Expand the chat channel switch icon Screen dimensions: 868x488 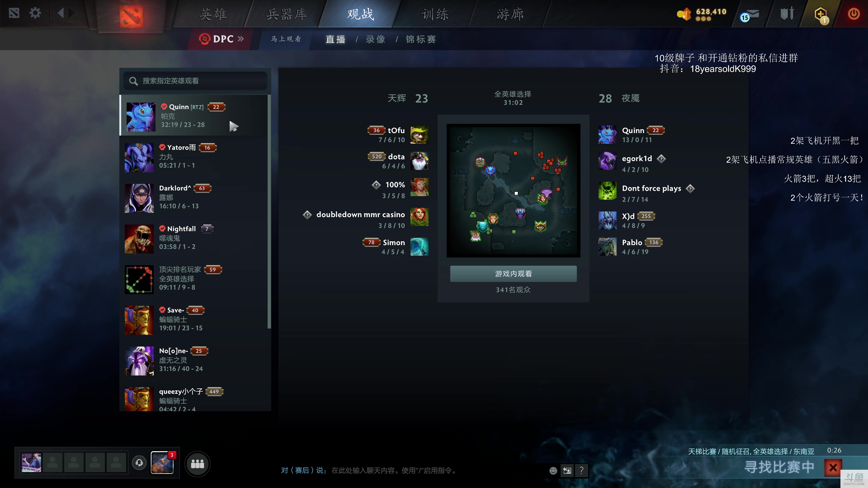567,470
